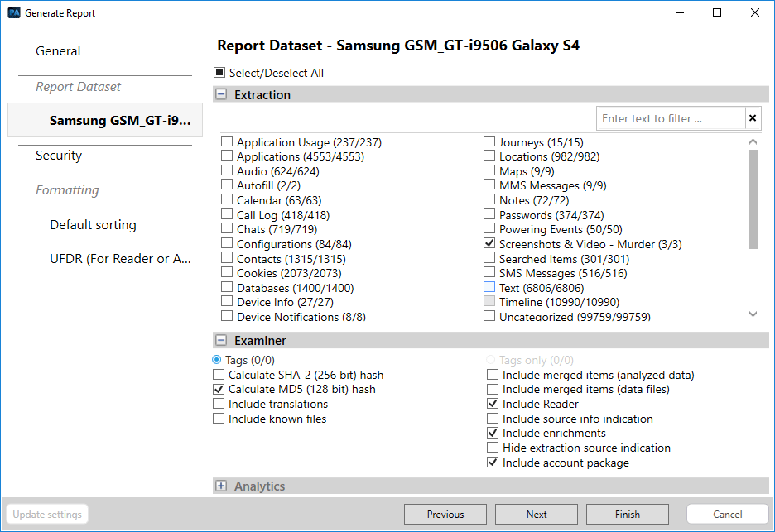Viewport: 775px width, 532px height.
Task: Enable Calculate SHA-2 (256 bit) hash
Action: click(x=219, y=375)
